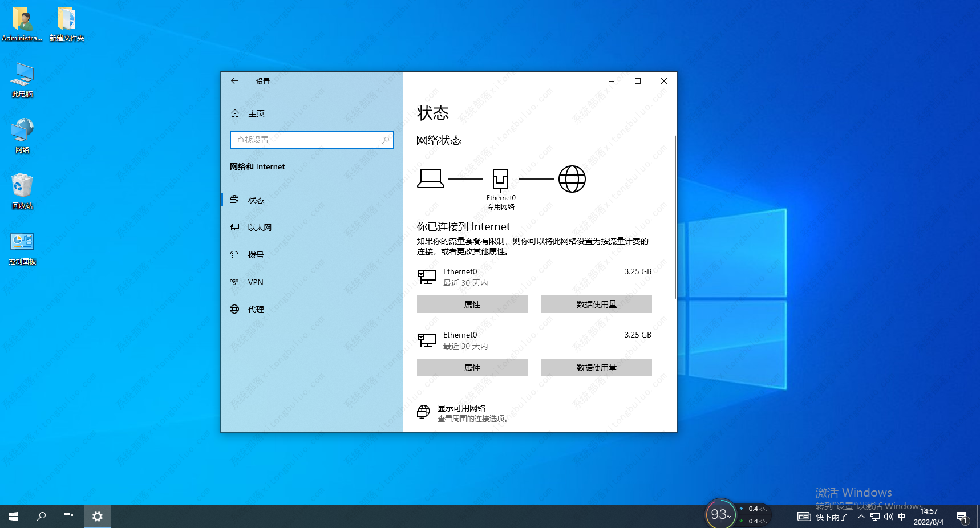Click the news widget icon in taskbar
This screenshot has height=528, width=980.
tap(804, 517)
